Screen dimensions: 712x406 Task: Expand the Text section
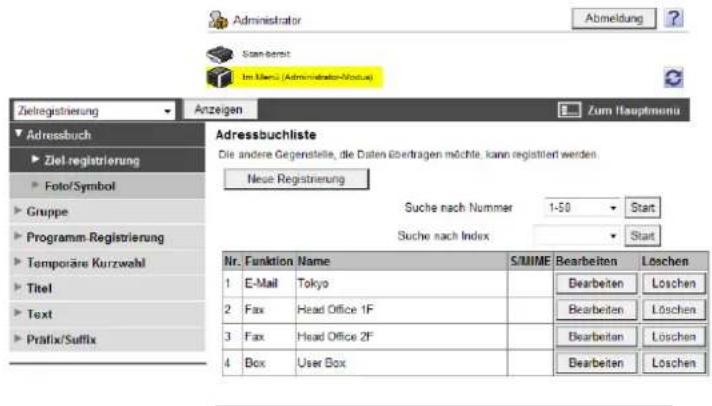[x=107, y=314]
